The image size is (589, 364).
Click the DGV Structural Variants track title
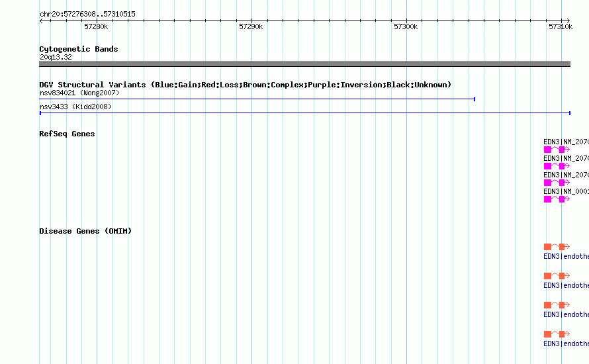click(246, 85)
